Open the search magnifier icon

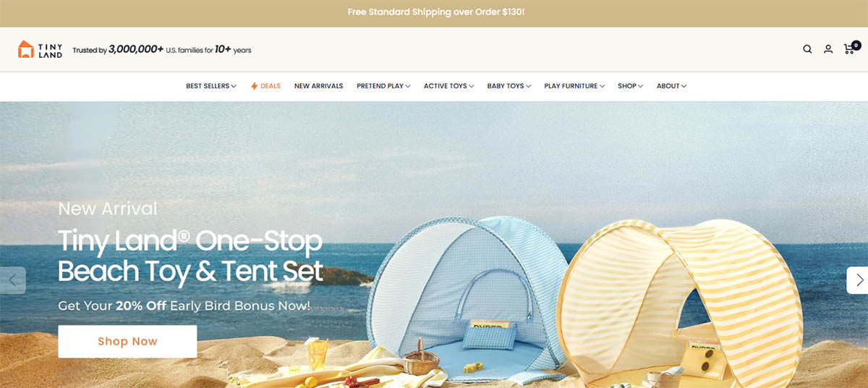coord(807,49)
